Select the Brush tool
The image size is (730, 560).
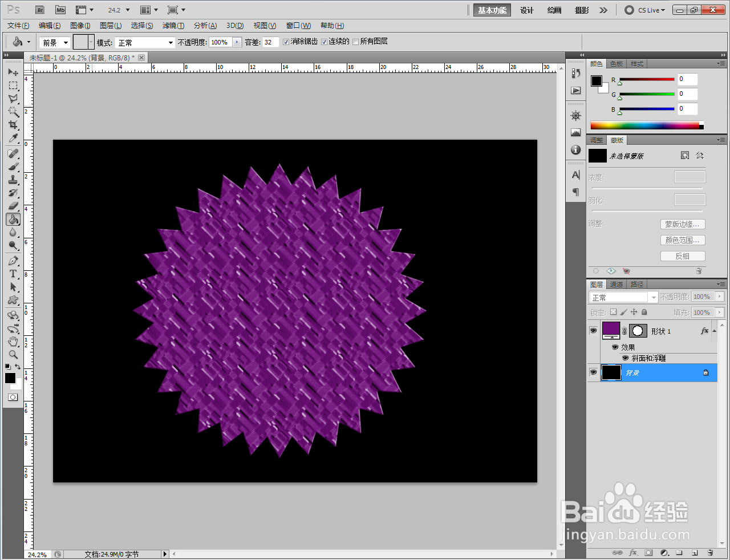[13, 167]
